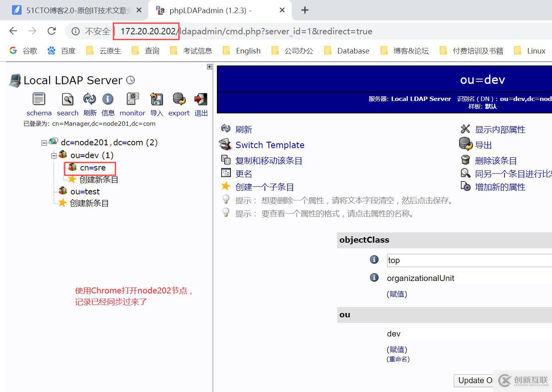Viewport: 552px width, 392px height.
Task: Click the 刷新 link in the entry panel
Action: click(244, 129)
